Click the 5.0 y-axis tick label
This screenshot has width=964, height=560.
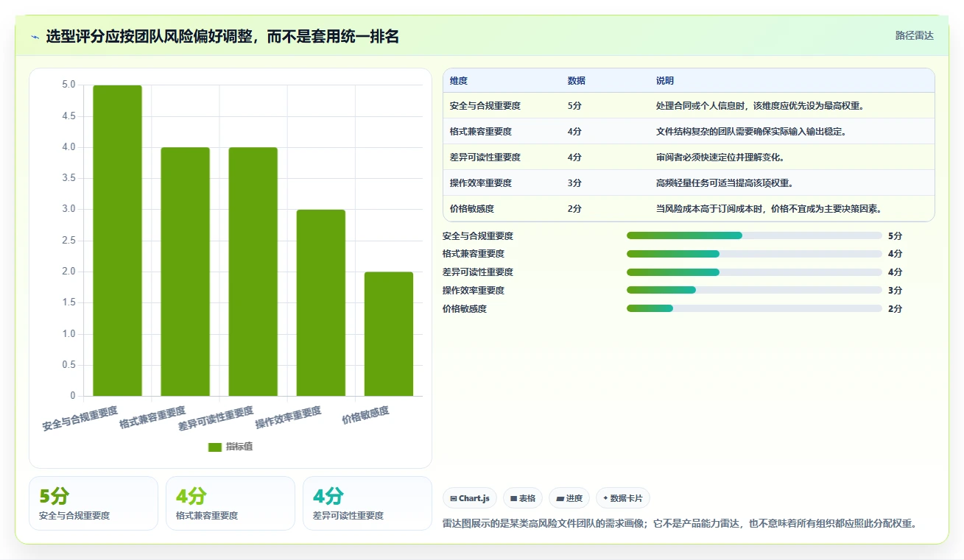pos(68,85)
